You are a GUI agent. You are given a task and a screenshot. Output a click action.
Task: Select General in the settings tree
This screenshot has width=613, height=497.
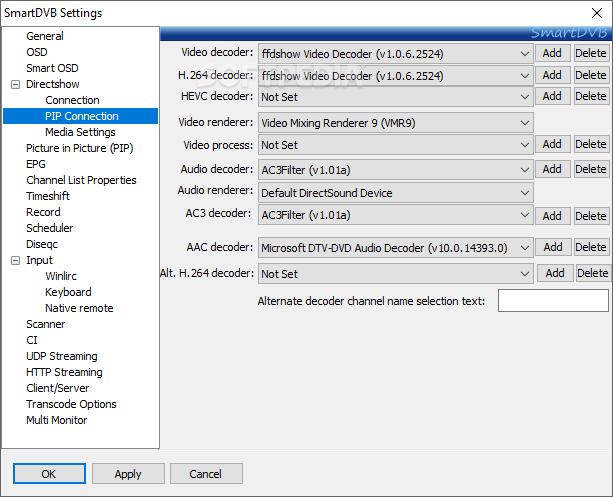point(45,36)
